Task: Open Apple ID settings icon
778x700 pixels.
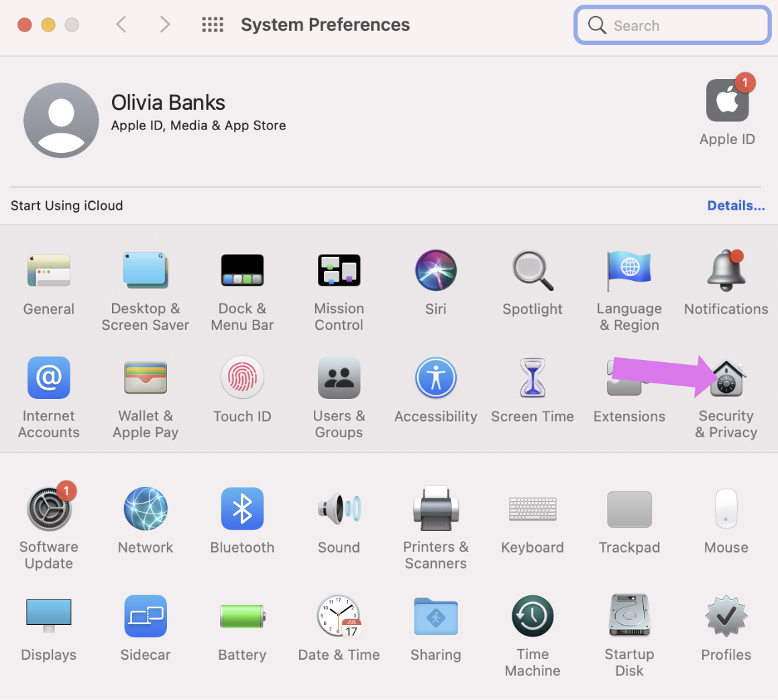Action: 728,101
